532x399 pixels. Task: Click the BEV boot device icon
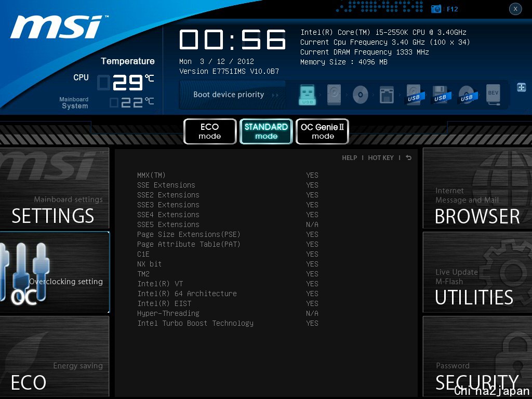pyautogui.click(x=493, y=95)
